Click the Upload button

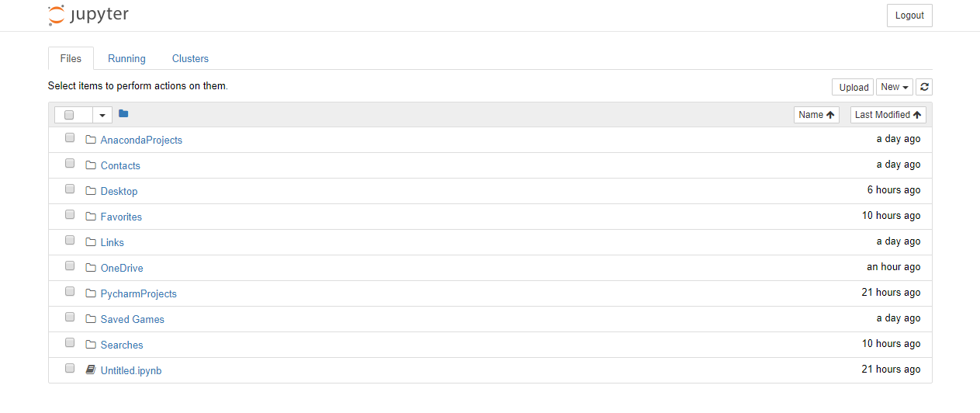(x=853, y=87)
